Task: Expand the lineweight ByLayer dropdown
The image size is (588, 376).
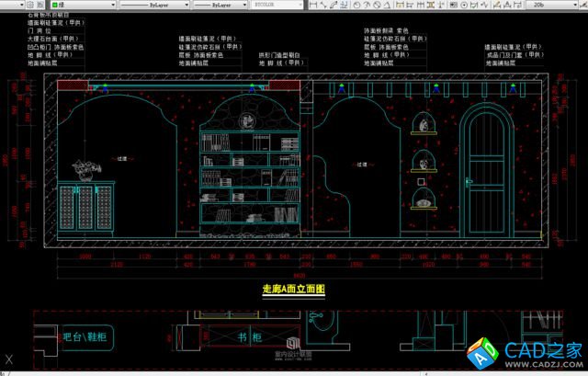Action: coord(219,5)
